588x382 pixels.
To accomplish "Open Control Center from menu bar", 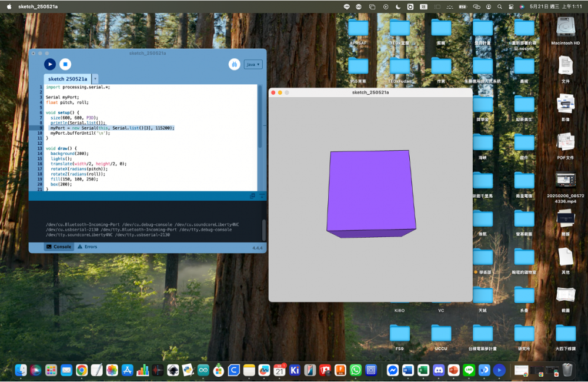I will 510,6.
